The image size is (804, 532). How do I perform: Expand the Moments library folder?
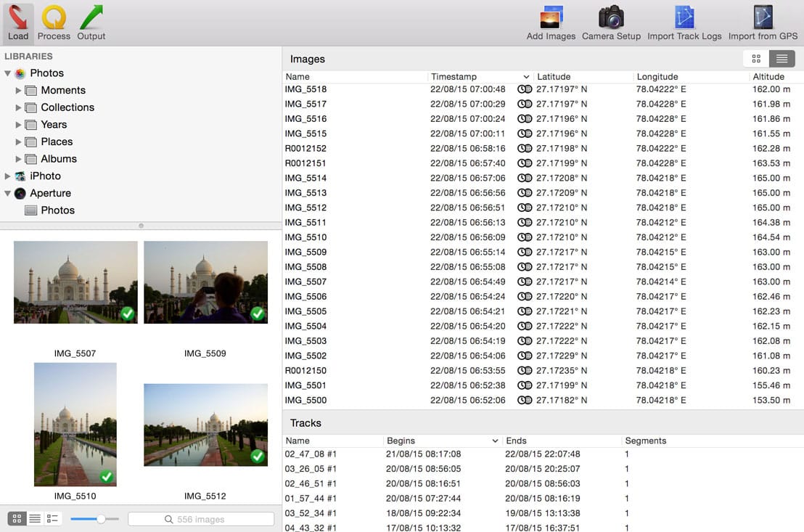click(x=19, y=91)
